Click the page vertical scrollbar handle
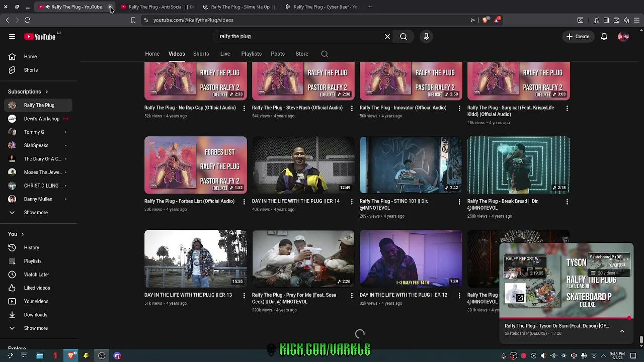The image size is (644, 362). pos(641,340)
